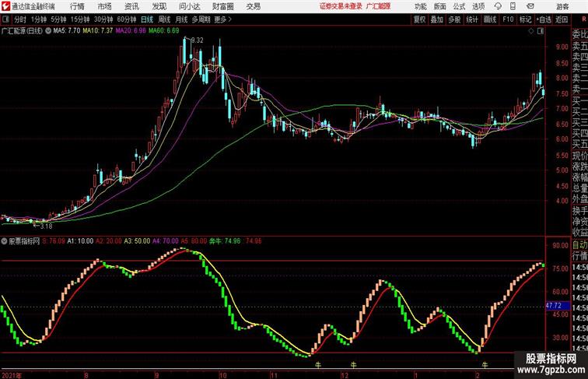Viewport: 588px width, 379px height.
Task: Open the F10 company info button
Action: click(508, 19)
